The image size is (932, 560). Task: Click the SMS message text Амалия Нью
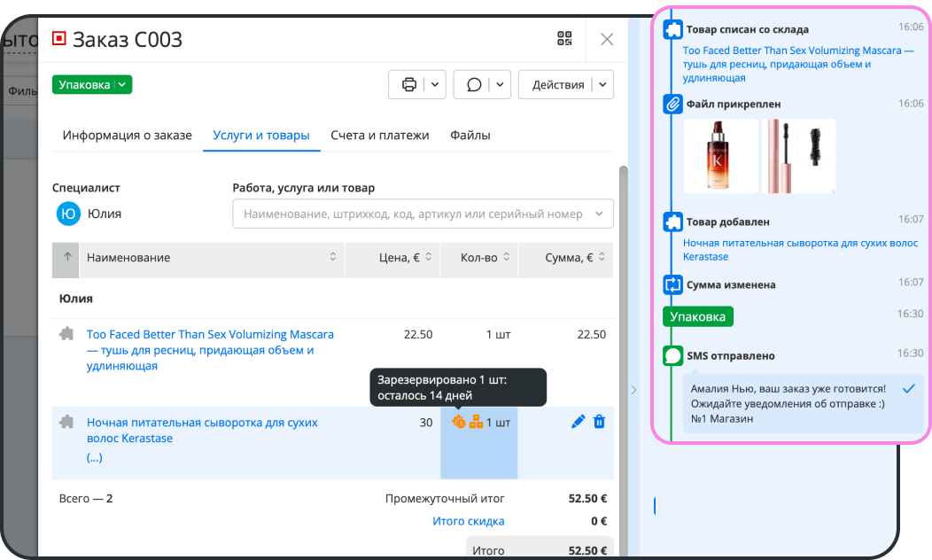click(788, 404)
